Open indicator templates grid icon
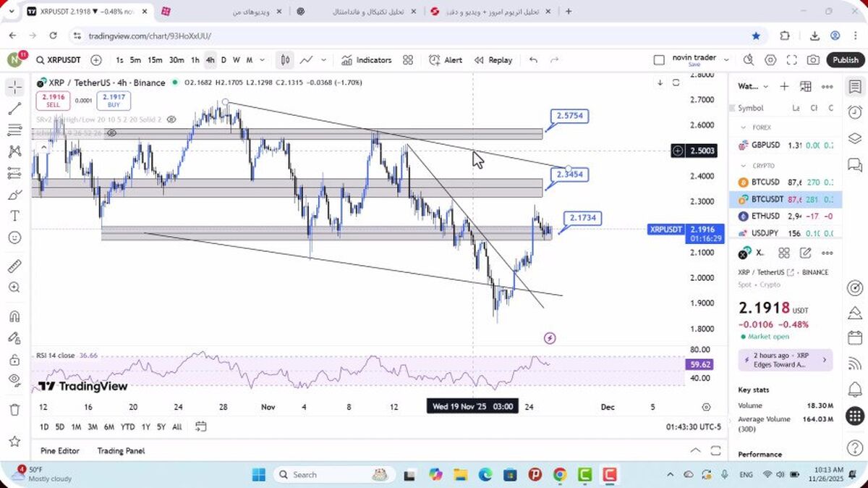This screenshot has width=868, height=488. tap(408, 60)
